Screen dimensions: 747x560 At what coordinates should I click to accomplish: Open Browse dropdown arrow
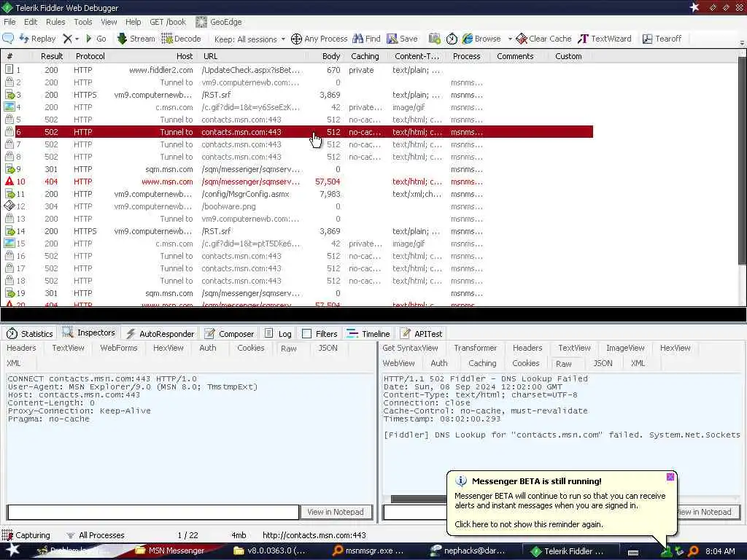tap(510, 39)
